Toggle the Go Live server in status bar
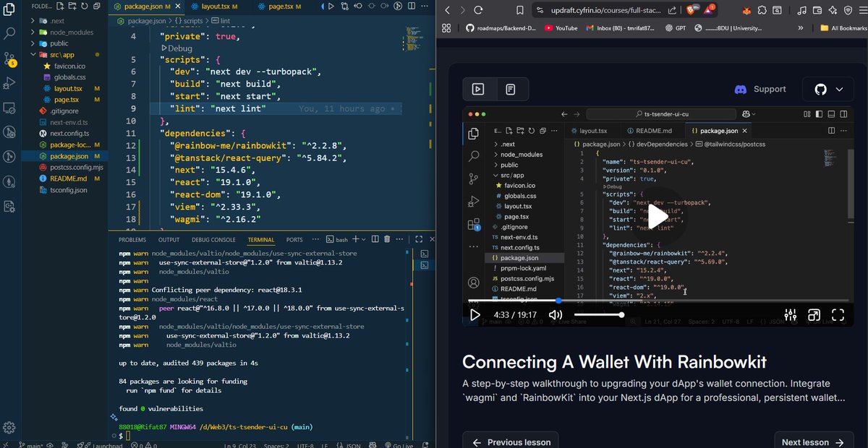This screenshot has height=448, width=868. click(x=399, y=445)
